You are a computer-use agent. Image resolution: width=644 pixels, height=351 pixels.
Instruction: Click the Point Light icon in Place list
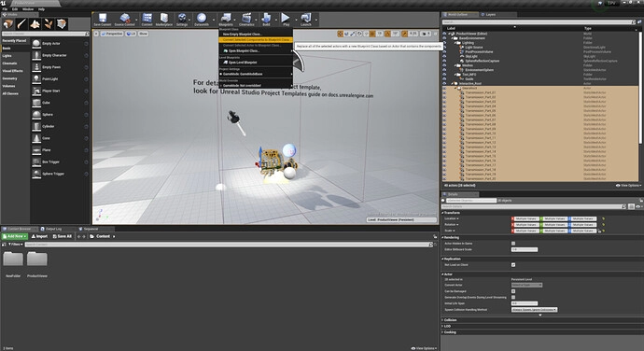tap(36, 79)
